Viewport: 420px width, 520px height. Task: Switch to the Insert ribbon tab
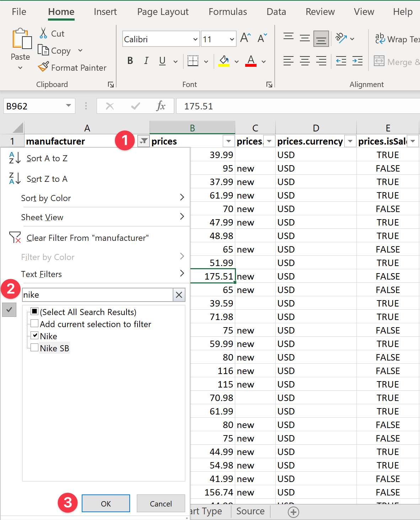[x=105, y=12]
